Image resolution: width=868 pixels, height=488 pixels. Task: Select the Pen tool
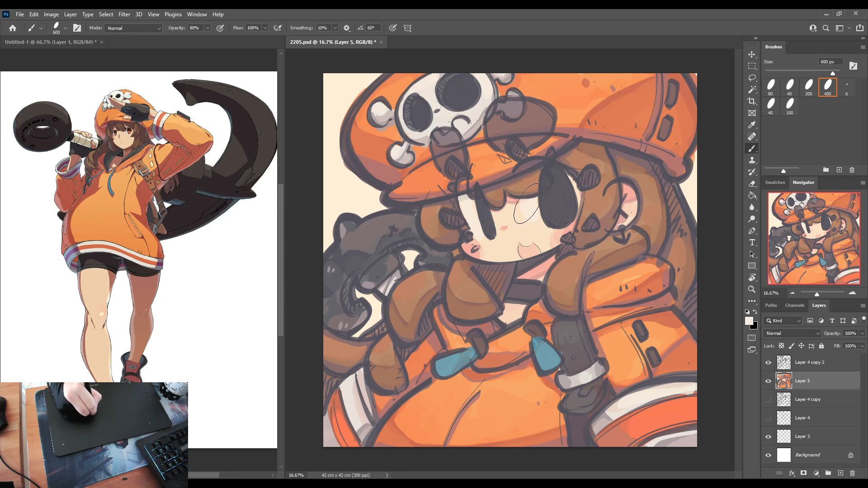tap(752, 231)
